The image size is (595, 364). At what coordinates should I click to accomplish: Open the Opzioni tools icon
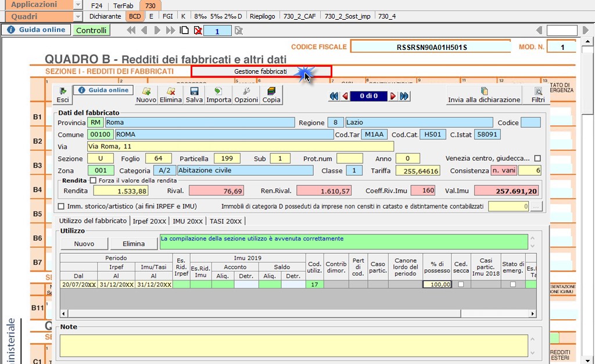point(246,95)
